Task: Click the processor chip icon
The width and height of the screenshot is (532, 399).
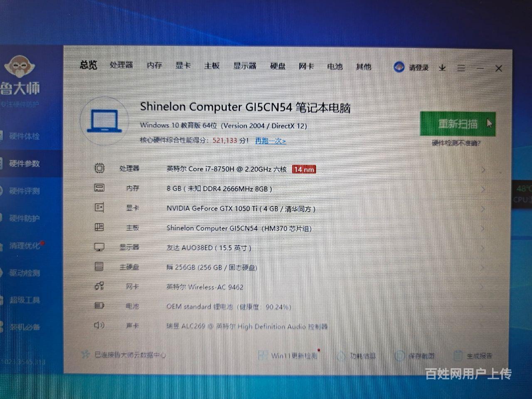Action: [99, 168]
